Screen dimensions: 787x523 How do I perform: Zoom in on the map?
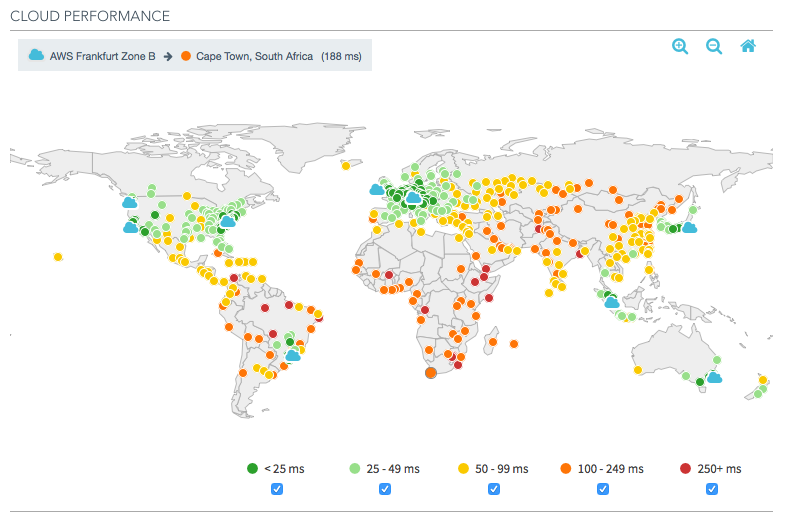[680, 47]
